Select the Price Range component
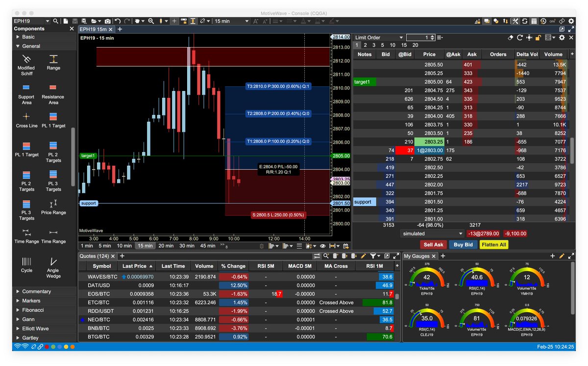This screenshot has width=588, height=366. tap(53, 207)
